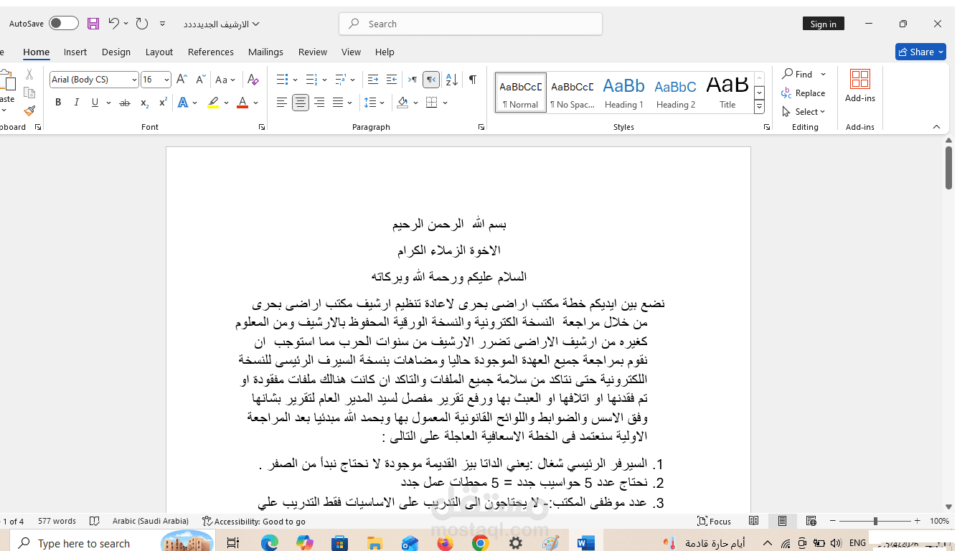The height and width of the screenshot is (551, 980).
Task: Adjust the zoom slider handle
Action: coord(875,521)
